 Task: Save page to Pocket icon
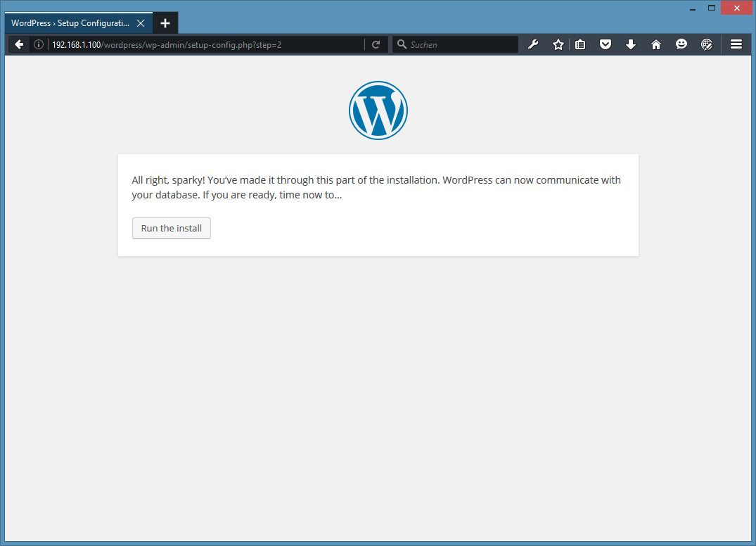606,45
